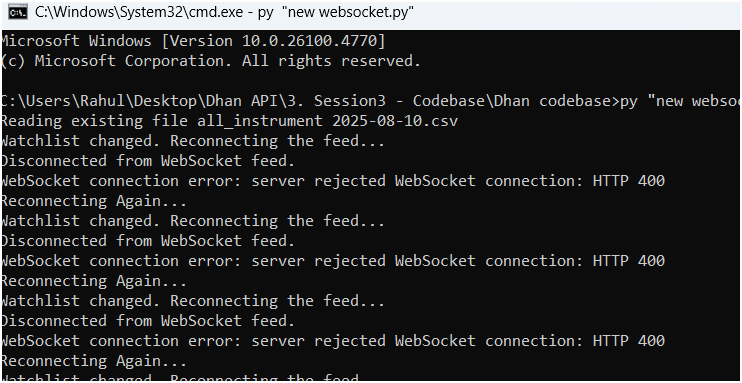Click the third "Watchlist changed" message
742x383 pixels.
[193, 301]
